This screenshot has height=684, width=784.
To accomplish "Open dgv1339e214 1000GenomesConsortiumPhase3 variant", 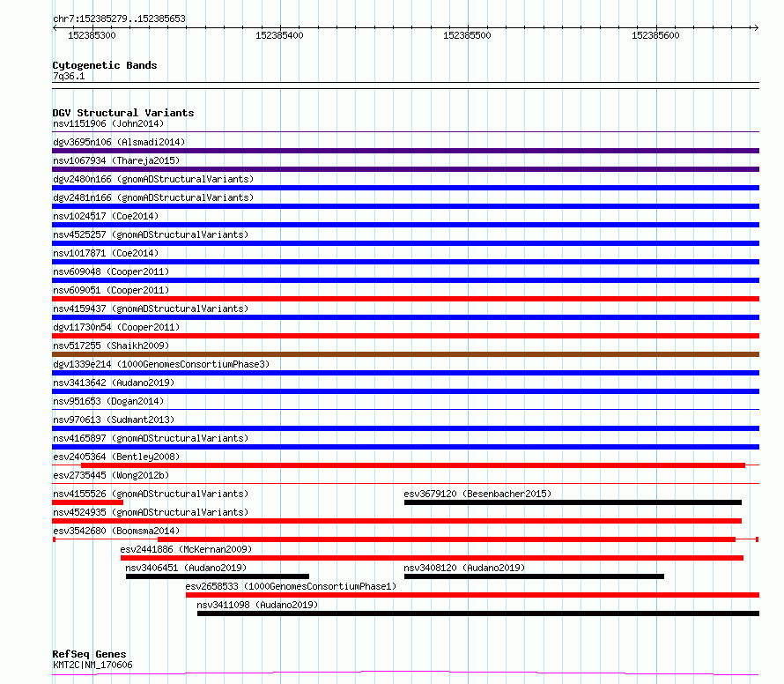I will (161, 364).
